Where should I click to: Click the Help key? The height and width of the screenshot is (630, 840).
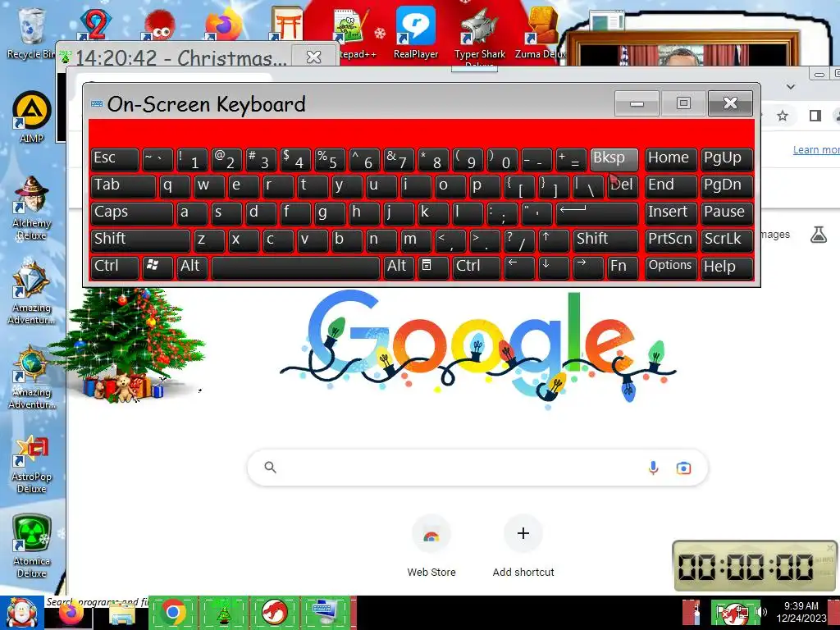point(727,267)
